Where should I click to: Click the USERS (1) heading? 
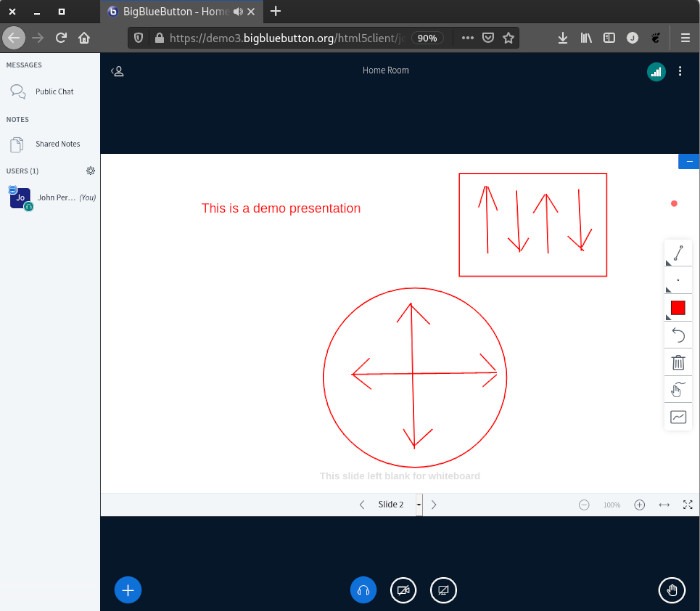[22, 171]
